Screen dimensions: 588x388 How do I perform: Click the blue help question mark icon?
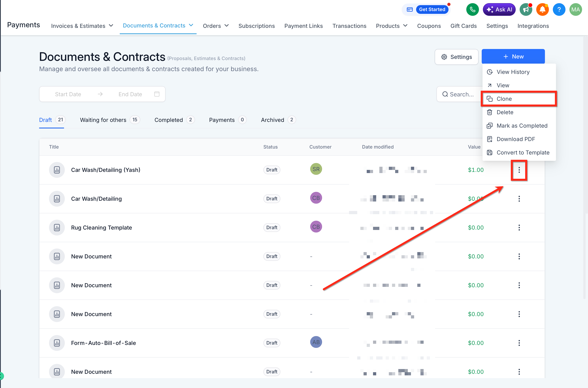click(559, 9)
